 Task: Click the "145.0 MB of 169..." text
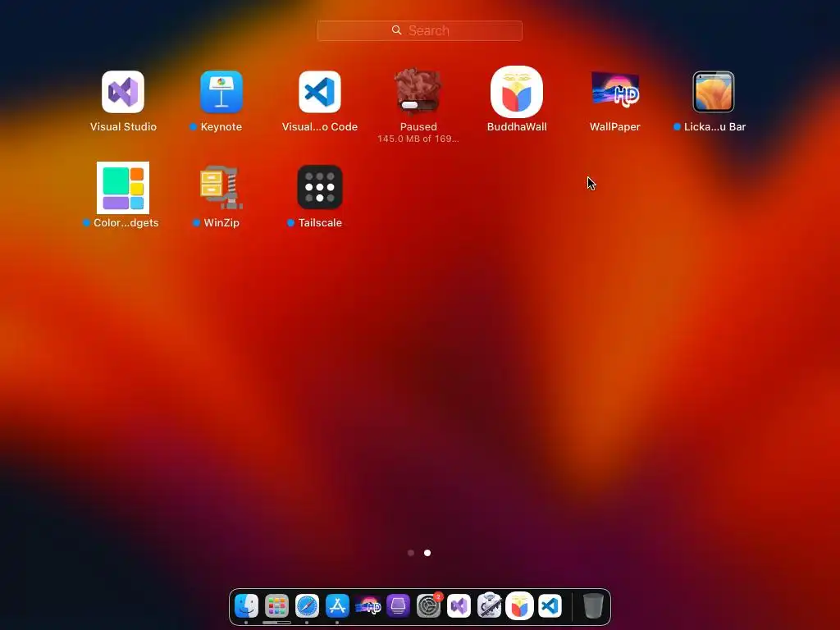pyautogui.click(x=418, y=139)
